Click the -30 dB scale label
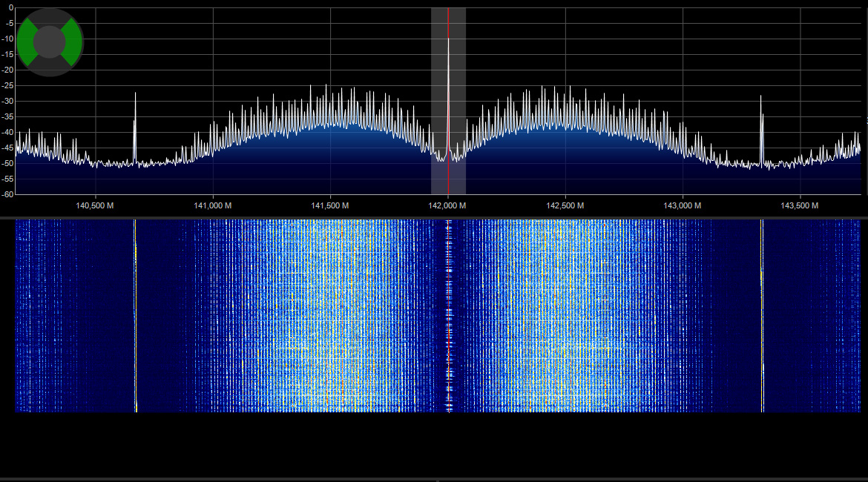Screen dimensions: 868x482 [x=7, y=102]
